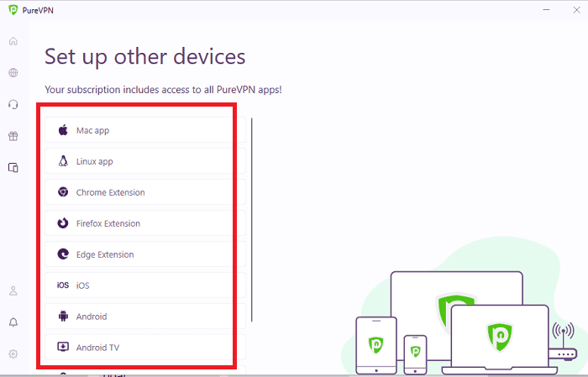Image resolution: width=588 pixels, height=377 pixels.
Task: Open the bell notifications icon
Action: (x=13, y=322)
